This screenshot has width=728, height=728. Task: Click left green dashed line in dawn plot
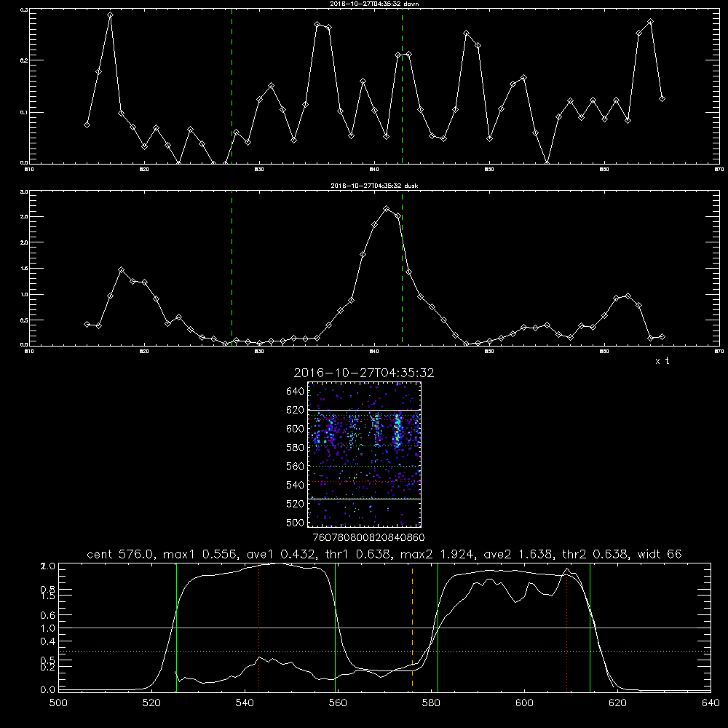(232, 86)
